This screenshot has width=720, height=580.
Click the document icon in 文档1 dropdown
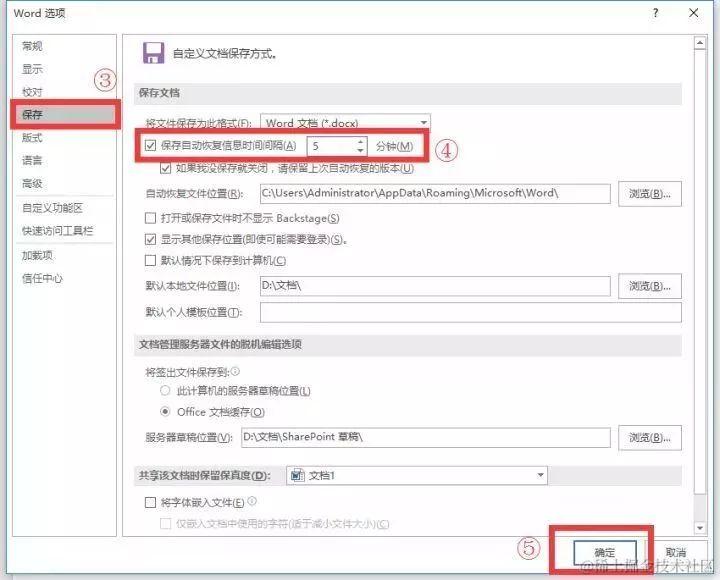[298, 475]
